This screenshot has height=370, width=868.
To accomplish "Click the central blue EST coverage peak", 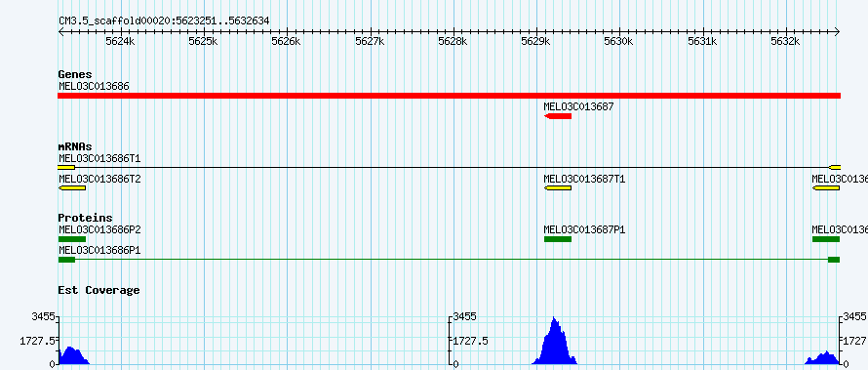I will pyautogui.click(x=555, y=344).
